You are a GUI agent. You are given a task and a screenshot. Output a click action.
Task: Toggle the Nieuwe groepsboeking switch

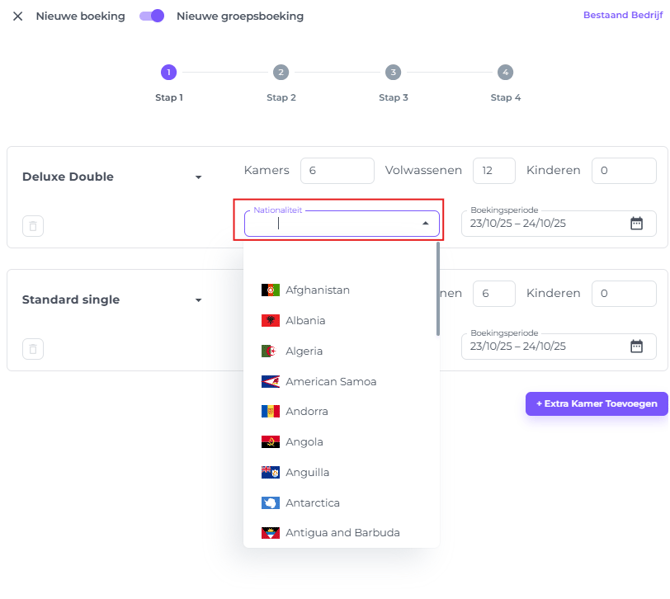pyautogui.click(x=152, y=16)
